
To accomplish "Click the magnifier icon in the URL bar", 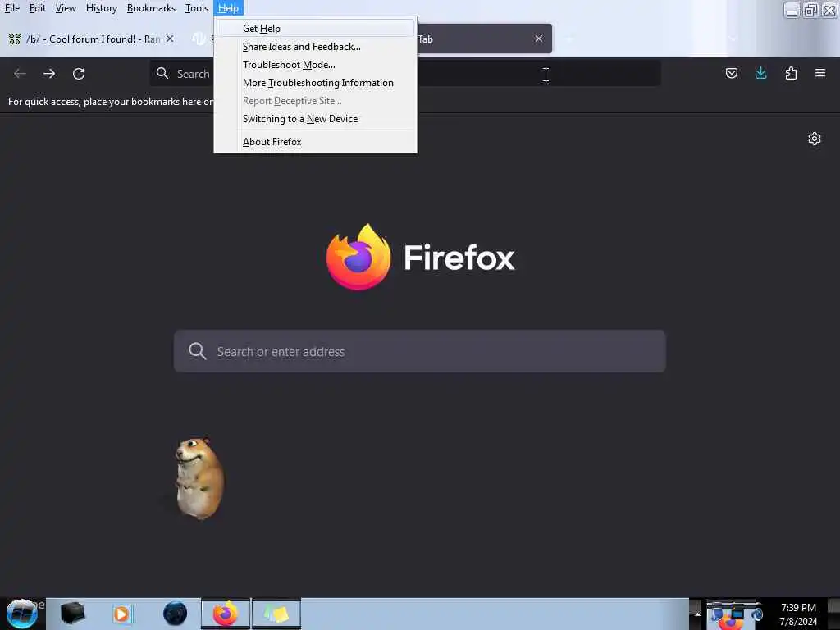I will [162, 73].
